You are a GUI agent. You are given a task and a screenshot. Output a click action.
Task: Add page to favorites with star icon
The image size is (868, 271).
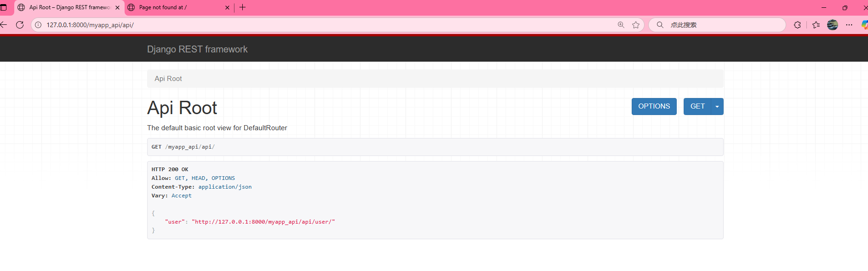(x=636, y=25)
